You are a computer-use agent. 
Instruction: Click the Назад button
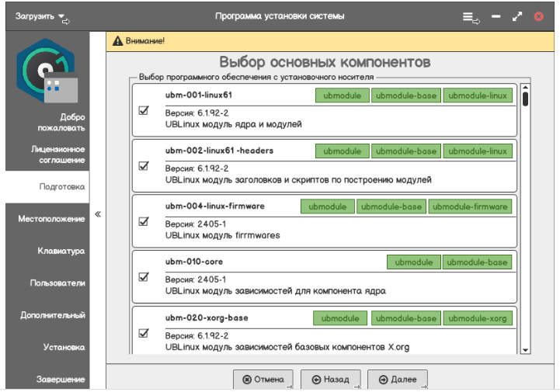pyautogui.click(x=330, y=379)
